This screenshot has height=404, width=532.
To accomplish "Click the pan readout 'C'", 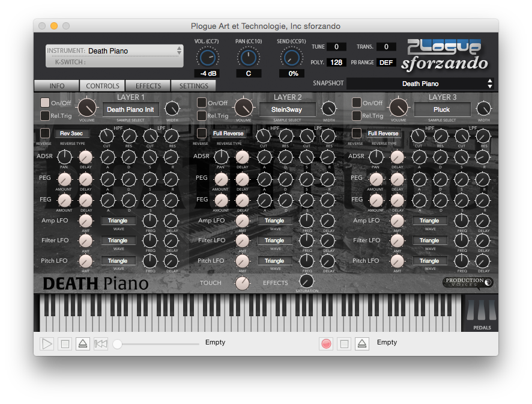I will click(249, 73).
